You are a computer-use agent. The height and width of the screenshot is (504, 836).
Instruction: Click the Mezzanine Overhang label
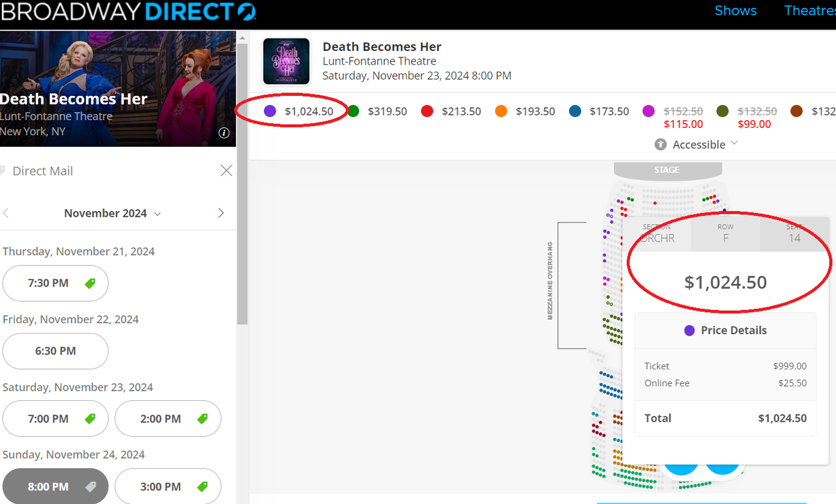tap(550, 281)
